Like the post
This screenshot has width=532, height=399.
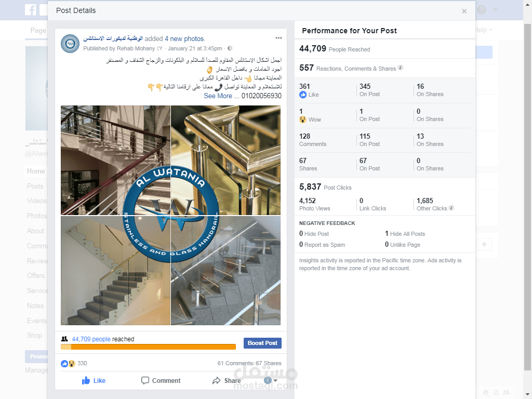(94, 380)
